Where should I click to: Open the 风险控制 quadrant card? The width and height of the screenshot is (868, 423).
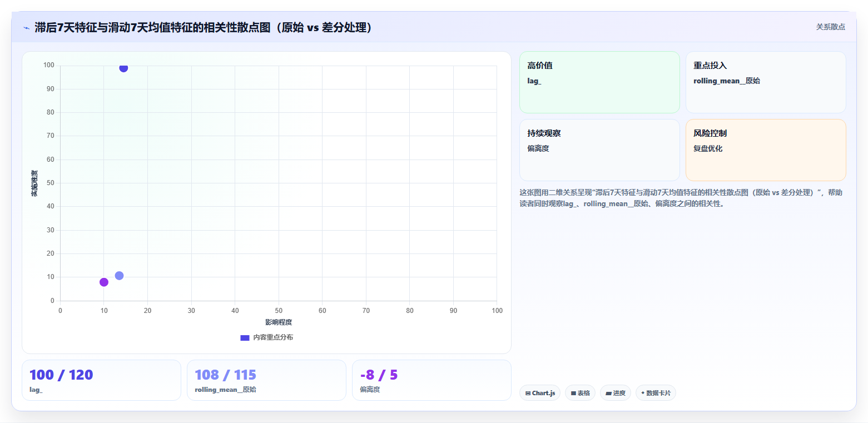pyautogui.click(x=766, y=150)
